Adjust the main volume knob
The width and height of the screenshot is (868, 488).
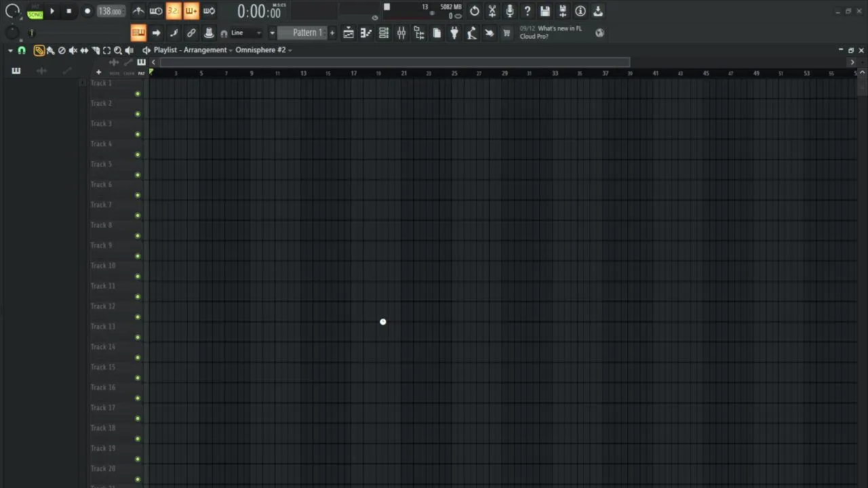pos(12,12)
